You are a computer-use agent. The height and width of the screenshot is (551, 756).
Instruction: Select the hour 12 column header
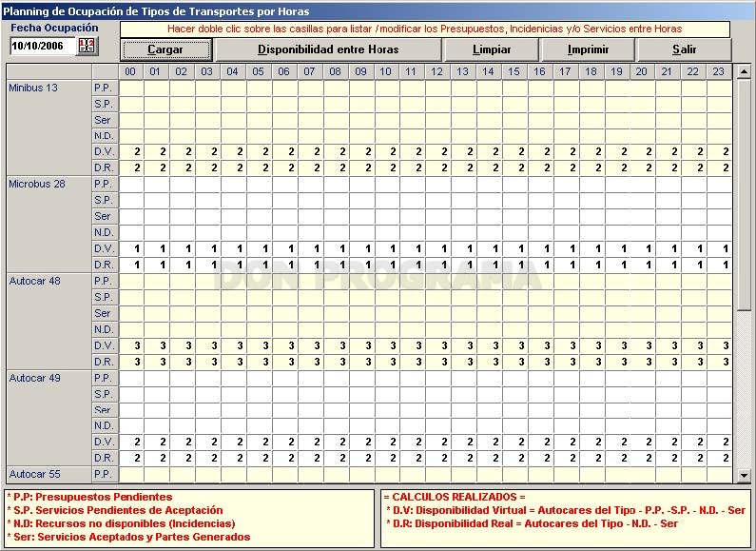pos(437,71)
